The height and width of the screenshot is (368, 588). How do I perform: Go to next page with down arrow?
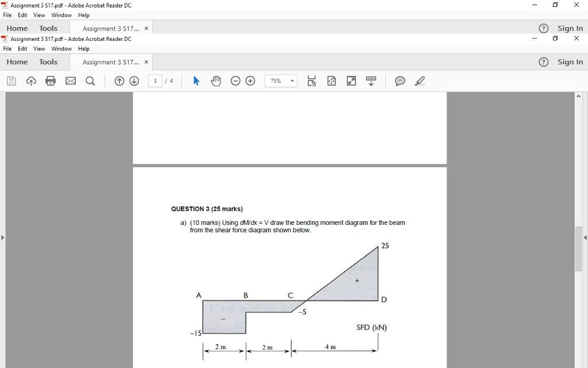coord(134,80)
